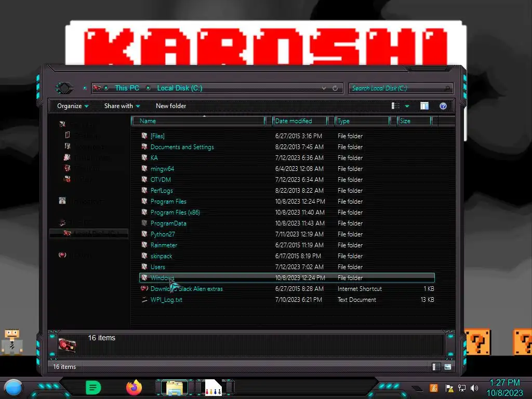Image resolution: width=532 pixels, height=399 pixels.
Task: Sort by the Name column header
Action: (x=198, y=121)
